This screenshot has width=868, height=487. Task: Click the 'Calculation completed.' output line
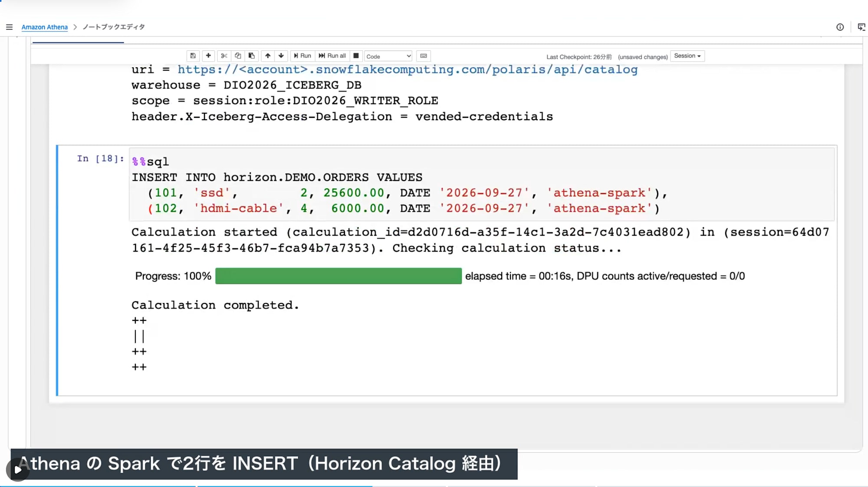215,305
